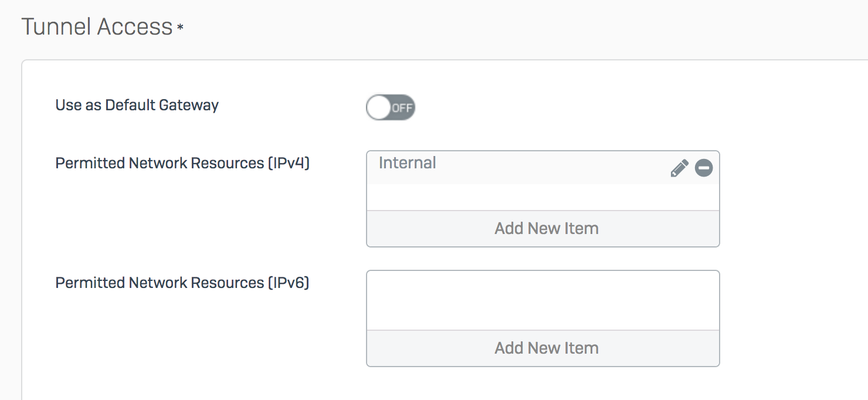The height and width of the screenshot is (400, 868).
Task: Click the OFF text on the gateway switch
Action: pyautogui.click(x=402, y=108)
